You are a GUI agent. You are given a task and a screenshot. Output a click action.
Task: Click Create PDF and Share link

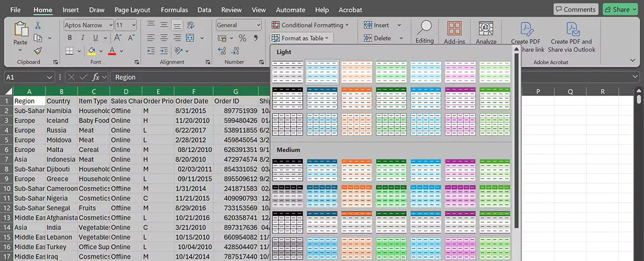tap(527, 37)
